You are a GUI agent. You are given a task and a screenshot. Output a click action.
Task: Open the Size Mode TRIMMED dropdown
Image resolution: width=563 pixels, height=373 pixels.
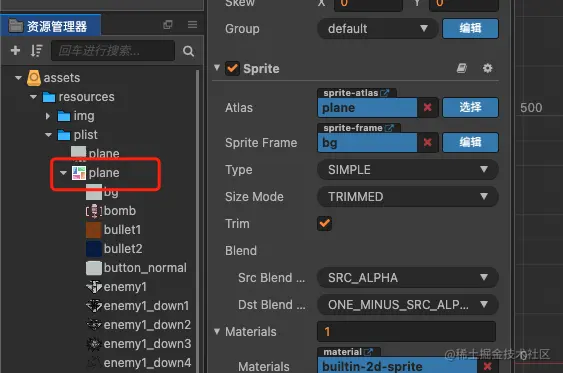coord(408,197)
